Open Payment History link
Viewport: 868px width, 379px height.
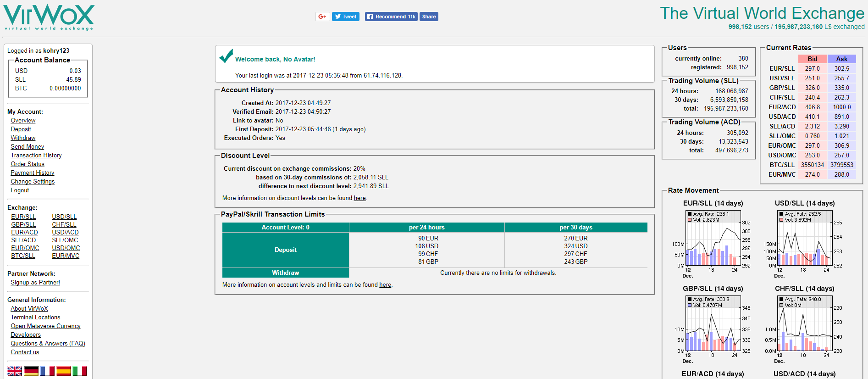(x=33, y=173)
